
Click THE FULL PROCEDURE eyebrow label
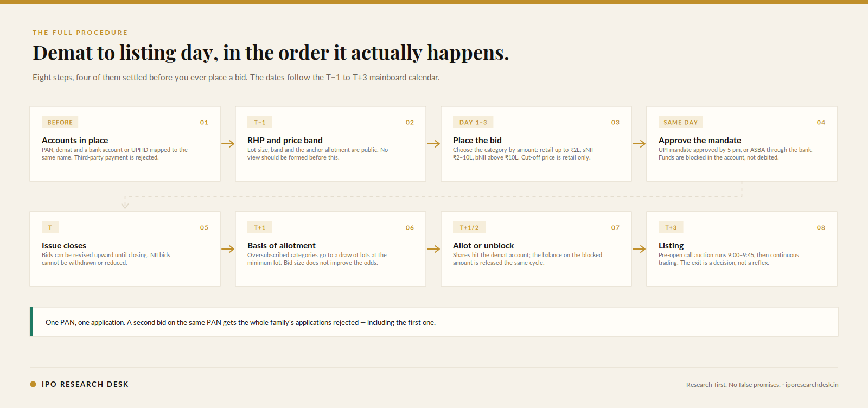pos(80,33)
